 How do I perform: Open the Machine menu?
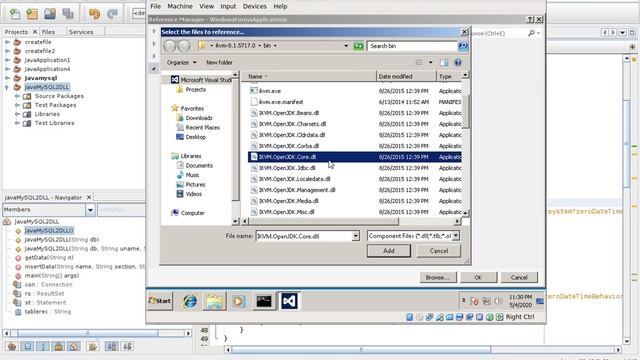point(180,6)
